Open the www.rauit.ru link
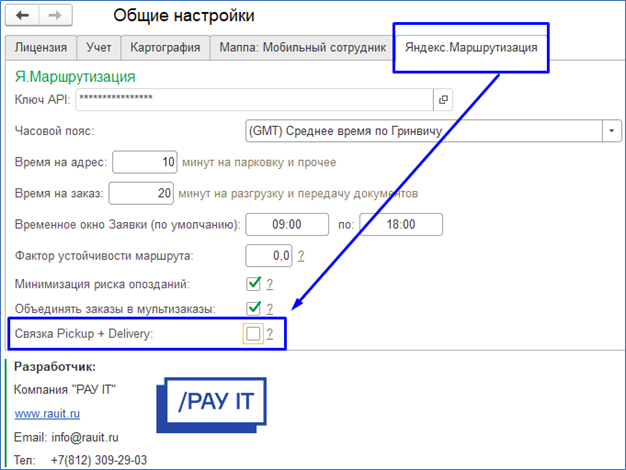This screenshot has height=470, width=626. click(47, 413)
